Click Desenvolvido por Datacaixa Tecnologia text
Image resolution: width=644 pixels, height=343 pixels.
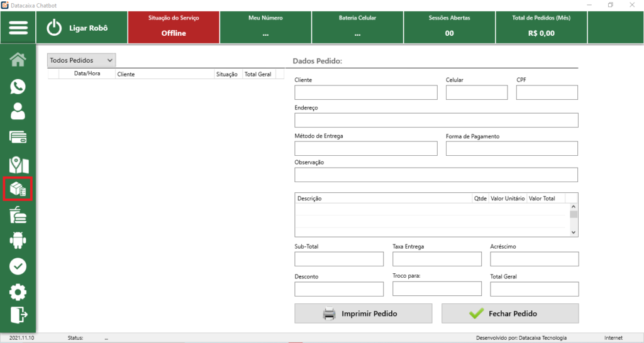point(521,338)
